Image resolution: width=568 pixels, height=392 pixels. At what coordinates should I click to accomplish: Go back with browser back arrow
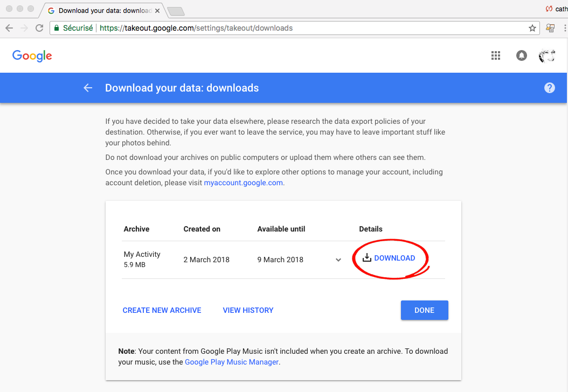tap(9, 28)
